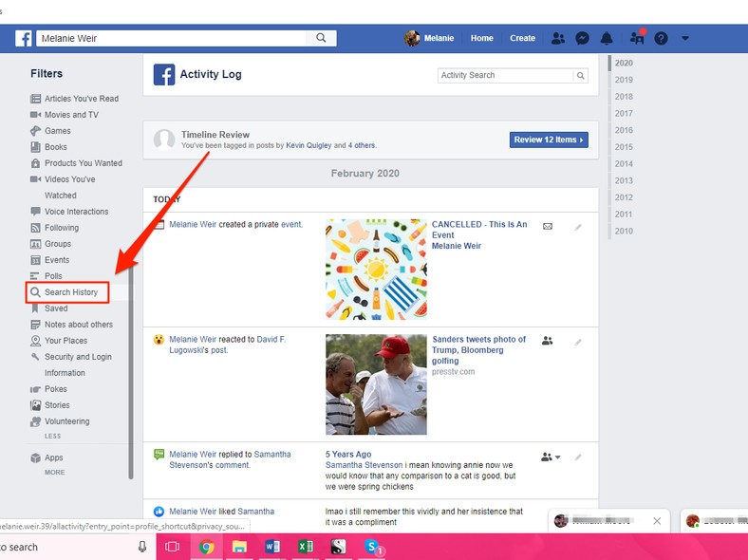Open Kevin Quigley link in Timeline Review
The image size is (748, 560).
(x=309, y=145)
